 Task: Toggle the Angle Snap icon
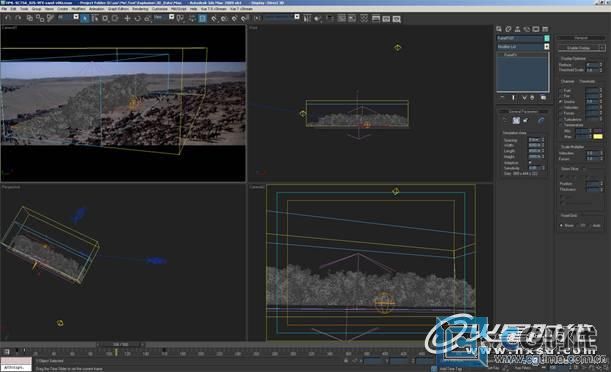click(224, 18)
